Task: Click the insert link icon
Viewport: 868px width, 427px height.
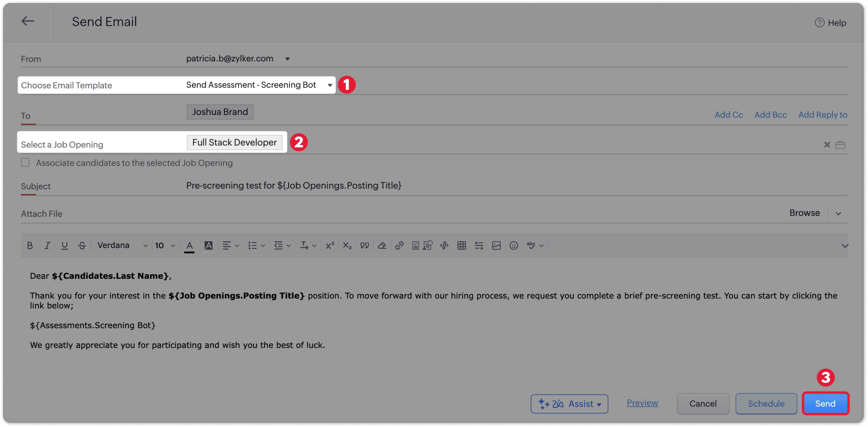Action: [399, 246]
